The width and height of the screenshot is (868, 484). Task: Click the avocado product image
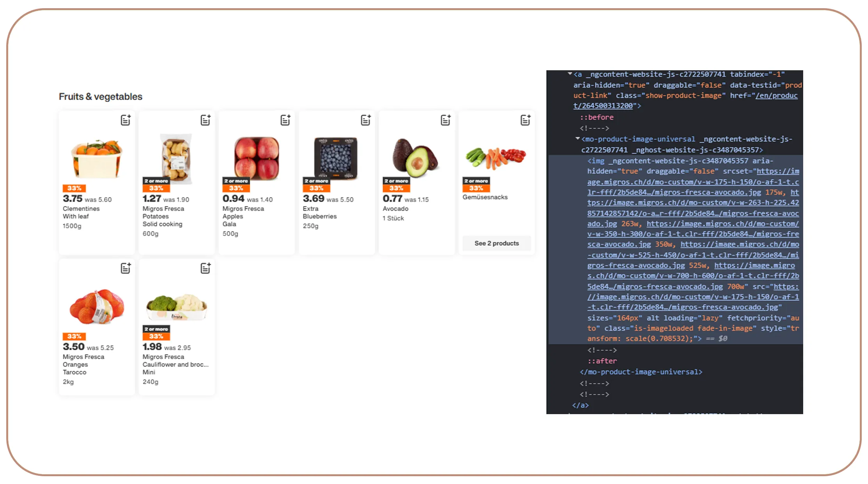[x=416, y=158]
